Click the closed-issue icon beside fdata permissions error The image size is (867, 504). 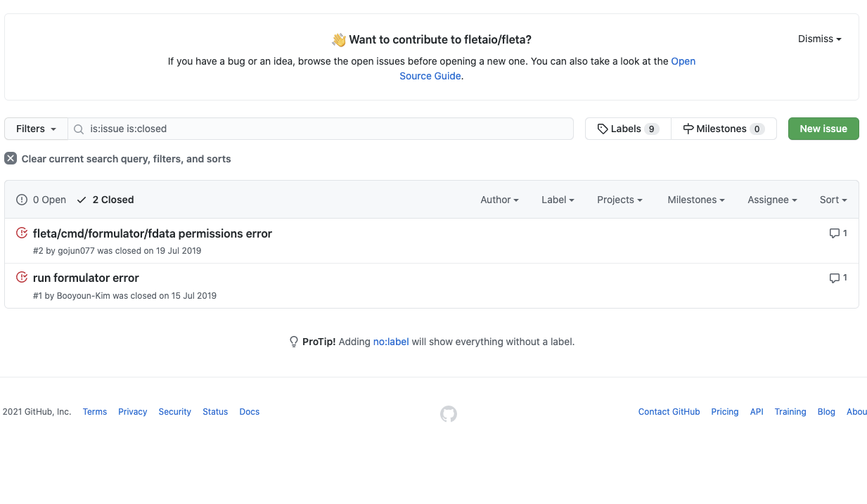point(22,233)
